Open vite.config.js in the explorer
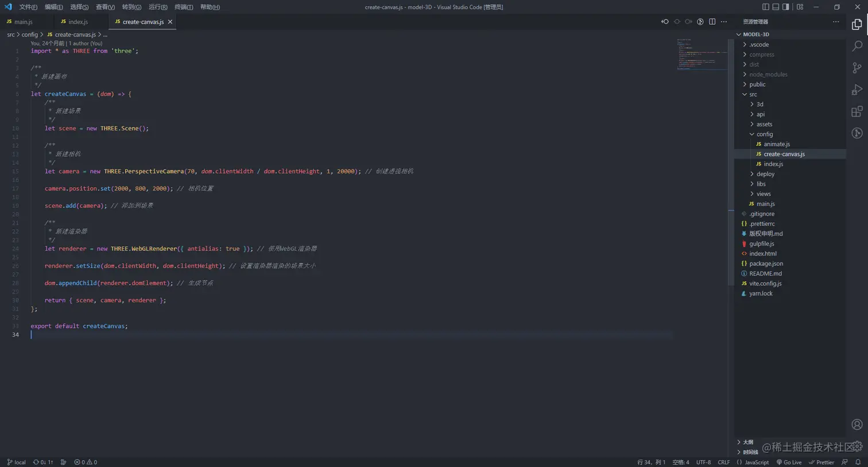 (x=790, y=283)
